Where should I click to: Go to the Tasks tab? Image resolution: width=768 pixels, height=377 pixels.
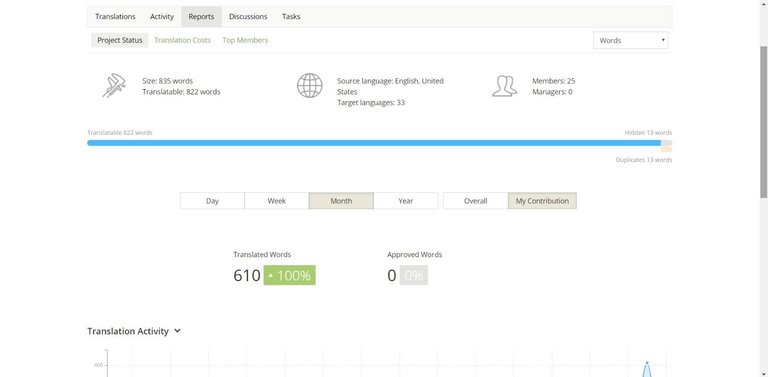pos(291,17)
